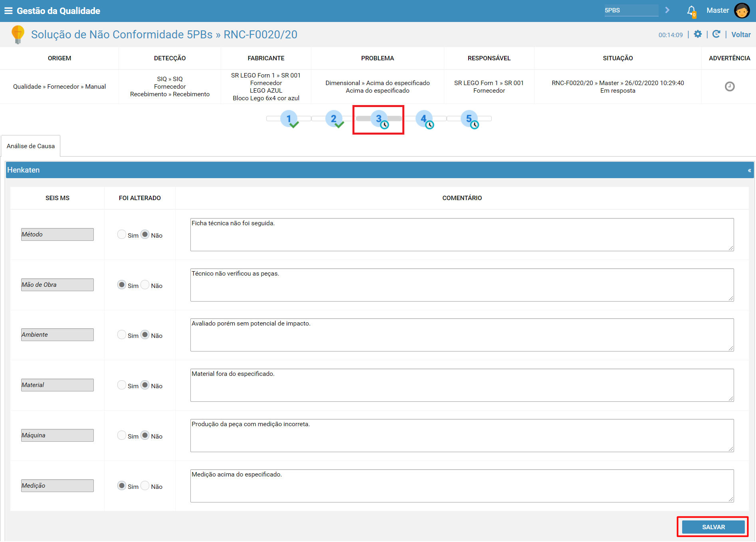
Task: Click the SALVAR button
Action: (713, 527)
